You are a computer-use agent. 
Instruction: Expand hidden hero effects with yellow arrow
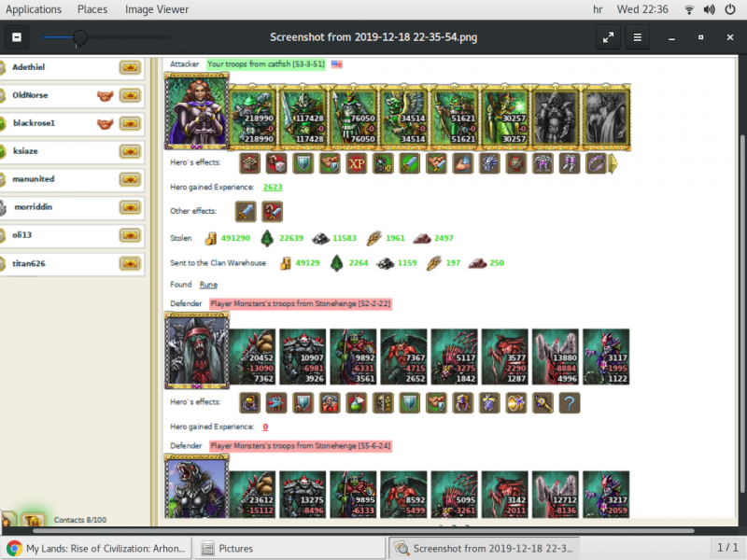pos(612,163)
